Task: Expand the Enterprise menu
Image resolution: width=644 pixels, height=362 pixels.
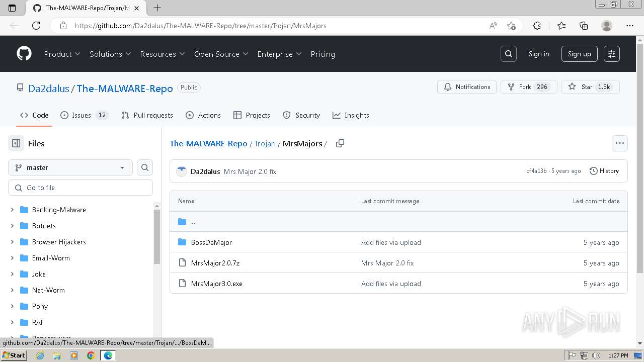Action: point(279,54)
